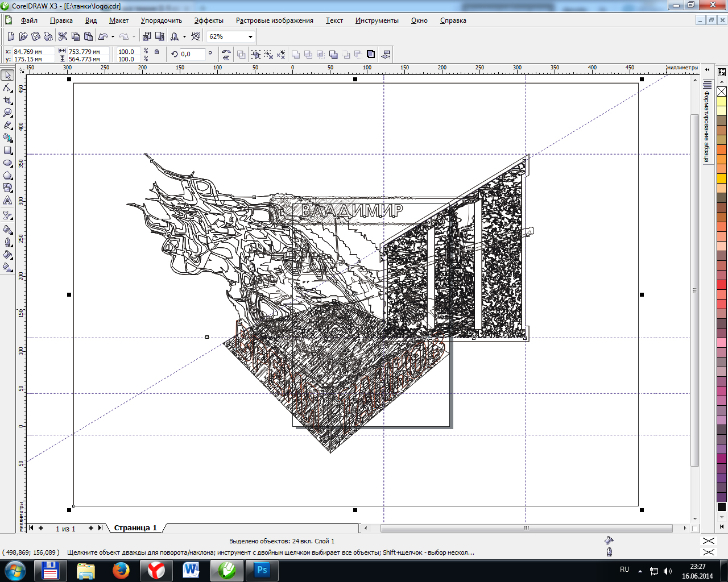Select the Basic shapes tool
This screenshot has width=728, height=582.
point(7,188)
